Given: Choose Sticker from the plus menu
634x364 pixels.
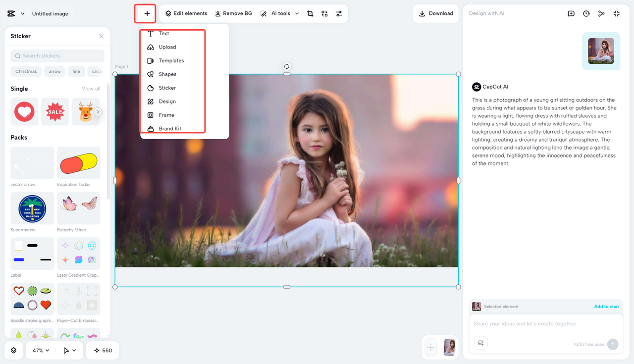Looking at the screenshot, I should (x=167, y=88).
